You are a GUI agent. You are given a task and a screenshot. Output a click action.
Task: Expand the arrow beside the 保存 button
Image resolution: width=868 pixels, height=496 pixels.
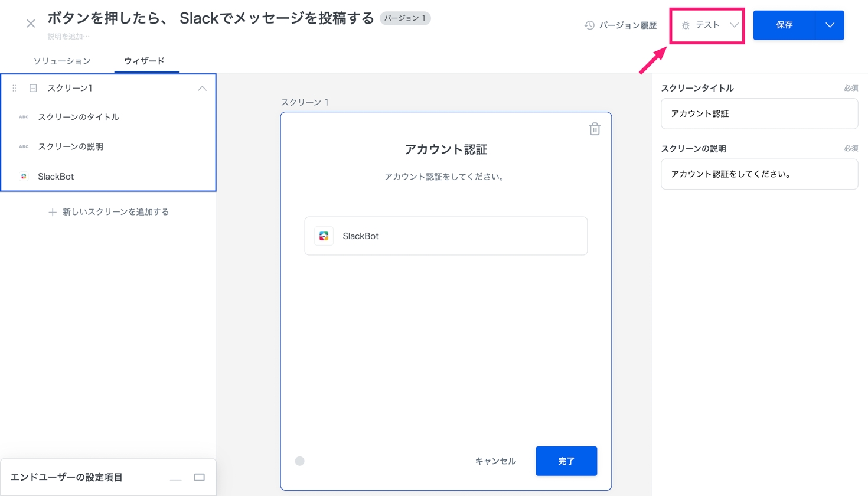tap(830, 25)
